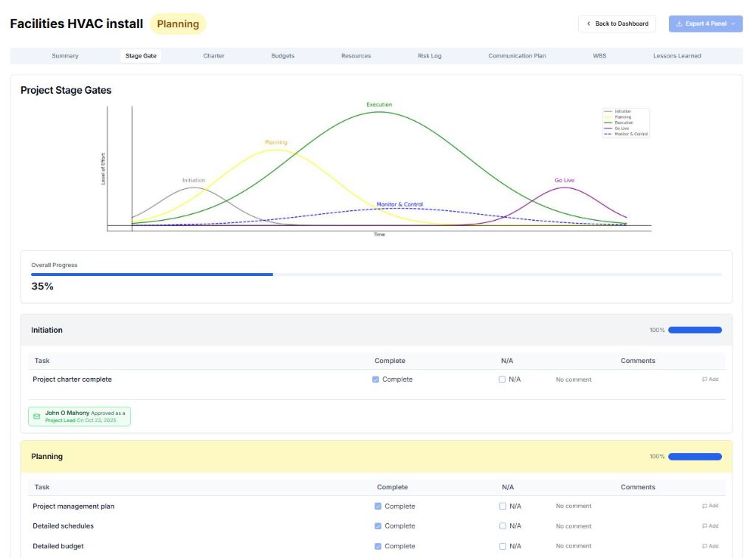Switch to the Risk Log tab
The width and height of the screenshot is (756, 558).
(x=430, y=55)
